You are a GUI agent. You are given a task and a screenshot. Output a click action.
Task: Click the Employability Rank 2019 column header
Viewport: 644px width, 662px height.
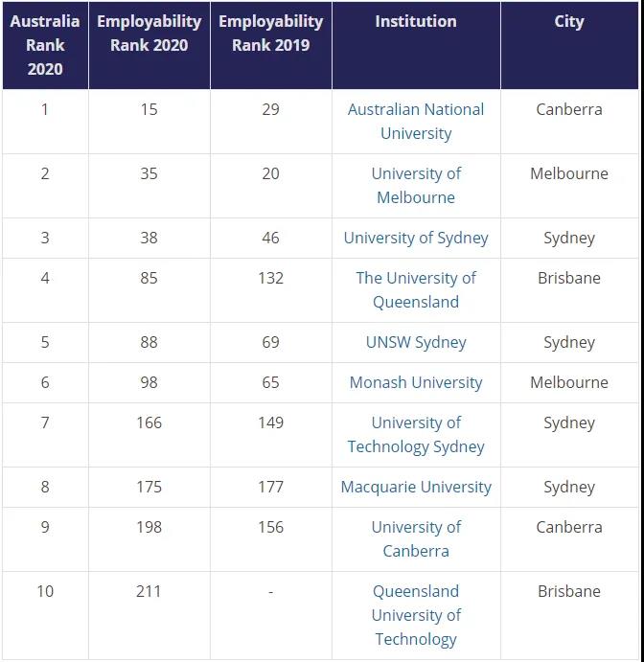point(270,45)
